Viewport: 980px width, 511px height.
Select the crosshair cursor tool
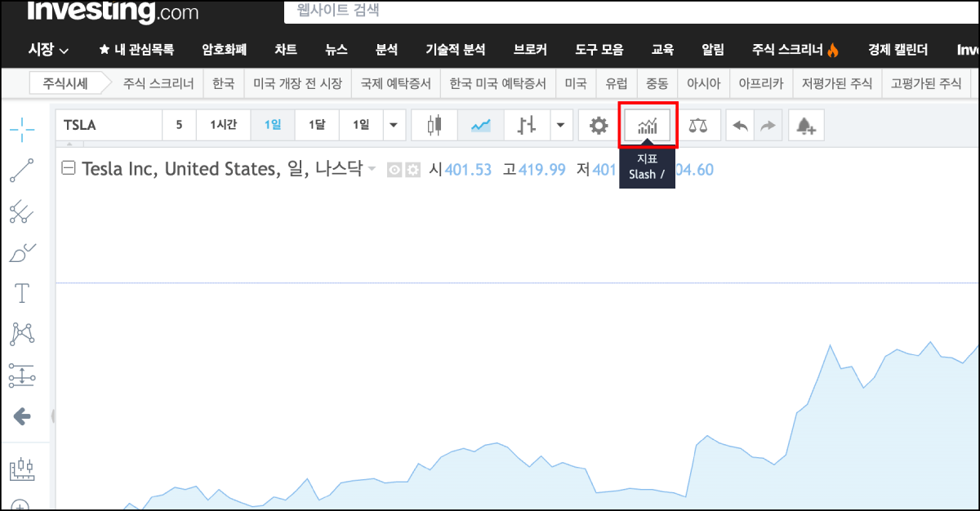22,129
